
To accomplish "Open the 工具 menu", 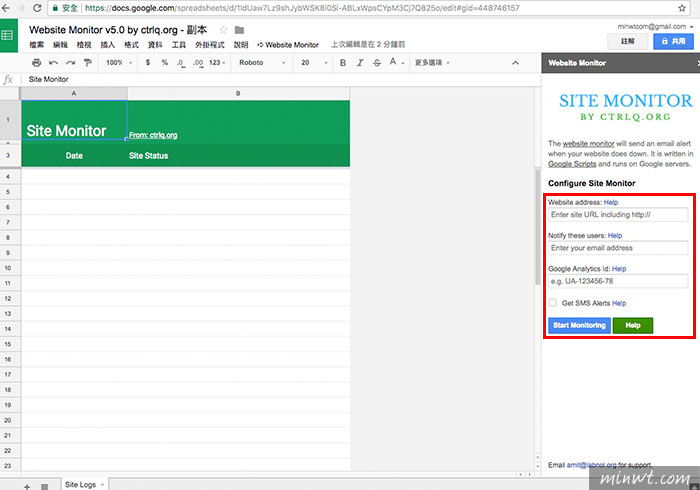I will 179,45.
